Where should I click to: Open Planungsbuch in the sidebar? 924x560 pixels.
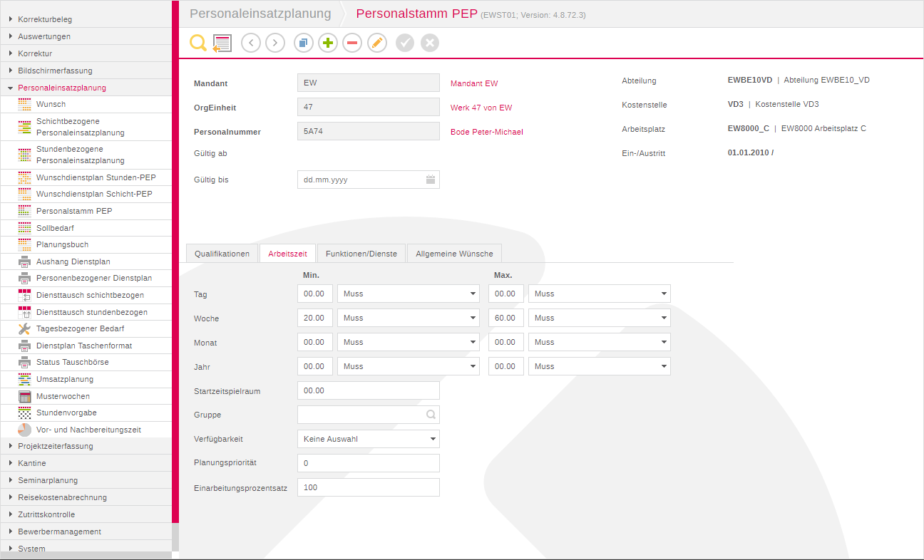62,244
